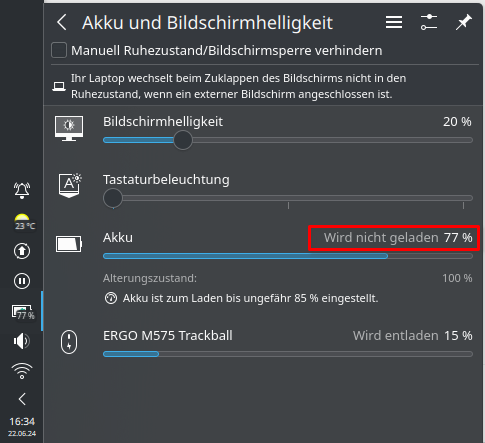Click the 'Wird nicht geladen' status text
The height and width of the screenshot is (443, 485).
click(x=381, y=238)
